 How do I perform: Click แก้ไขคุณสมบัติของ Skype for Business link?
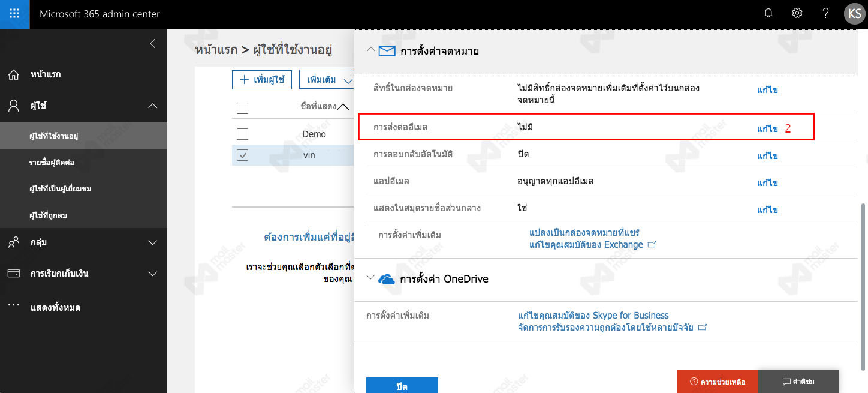[x=593, y=315]
